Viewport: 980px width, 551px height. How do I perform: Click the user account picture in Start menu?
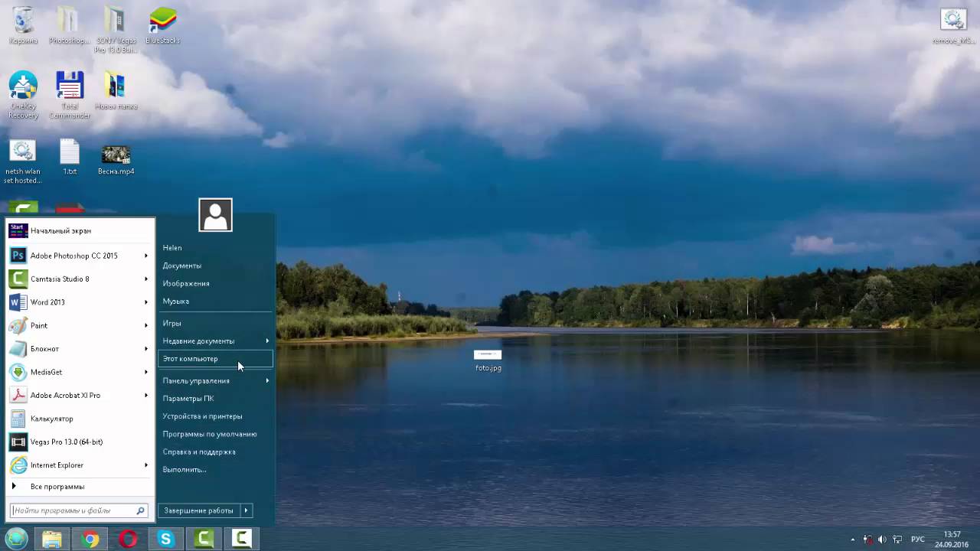pos(215,215)
